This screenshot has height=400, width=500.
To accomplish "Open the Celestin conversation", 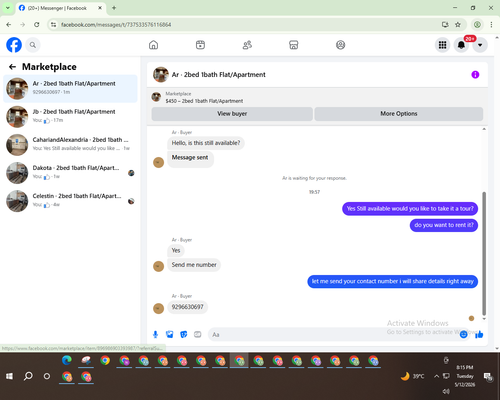I will (x=70, y=201).
